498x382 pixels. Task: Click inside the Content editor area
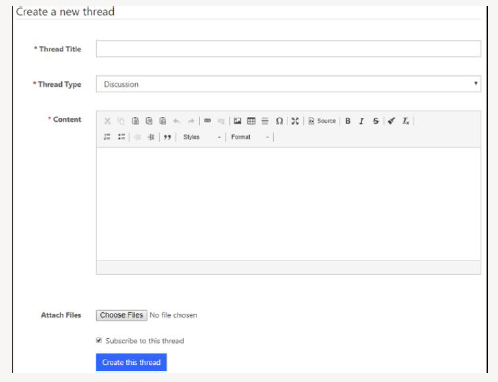(x=288, y=204)
